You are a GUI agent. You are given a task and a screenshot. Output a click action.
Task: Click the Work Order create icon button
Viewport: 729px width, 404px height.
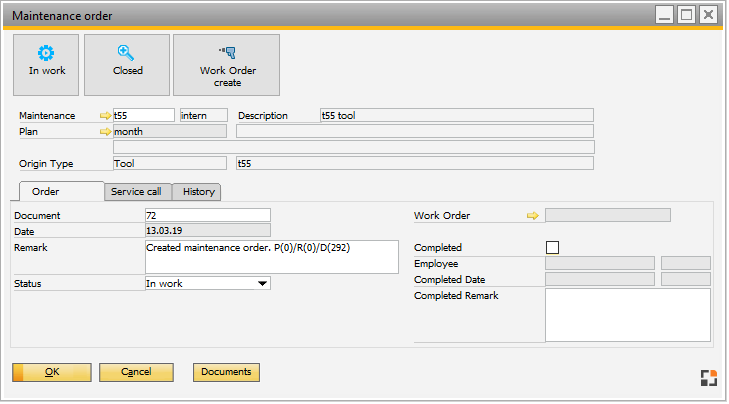tap(227, 63)
